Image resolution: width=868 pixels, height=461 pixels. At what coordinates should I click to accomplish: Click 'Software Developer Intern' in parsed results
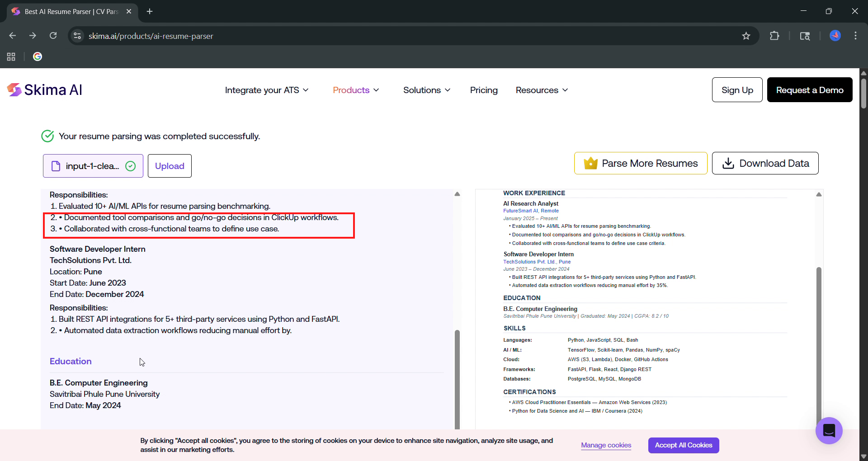click(98, 249)
